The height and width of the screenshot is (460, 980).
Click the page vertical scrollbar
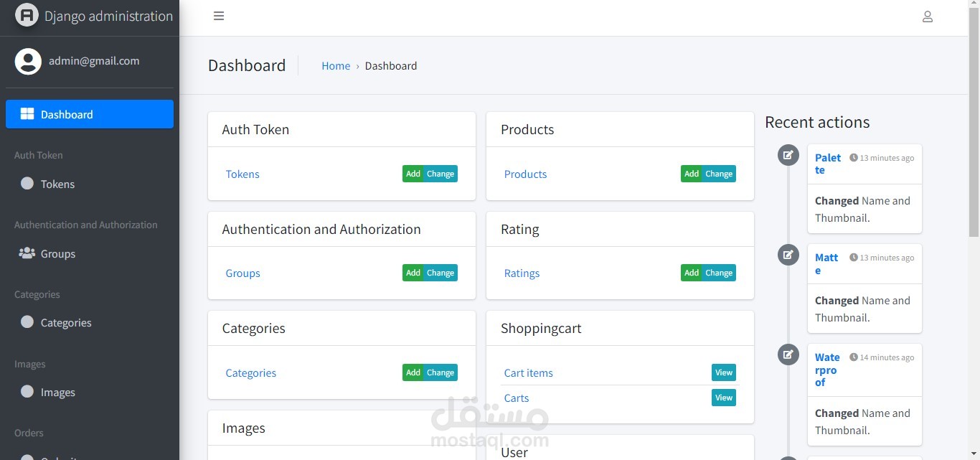pos(974,122)
